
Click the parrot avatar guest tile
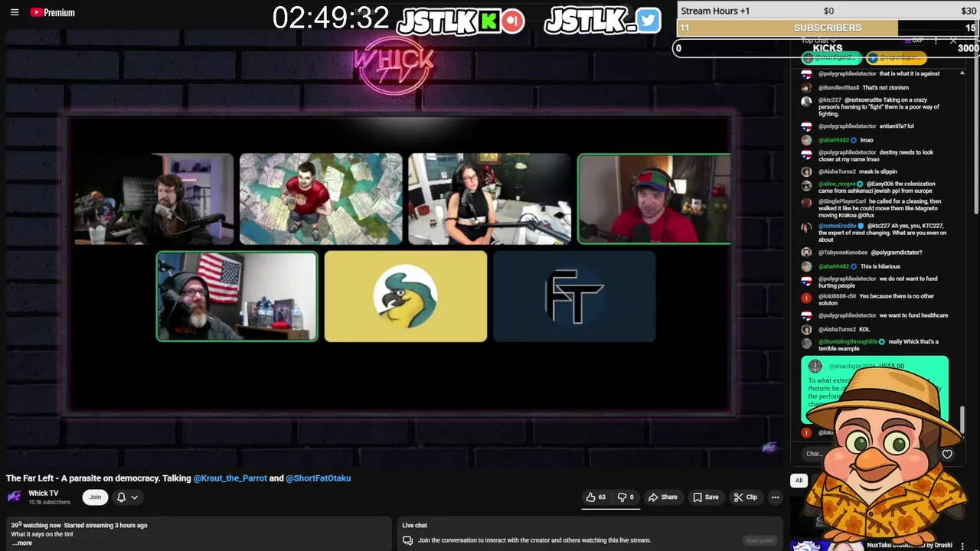406,296
